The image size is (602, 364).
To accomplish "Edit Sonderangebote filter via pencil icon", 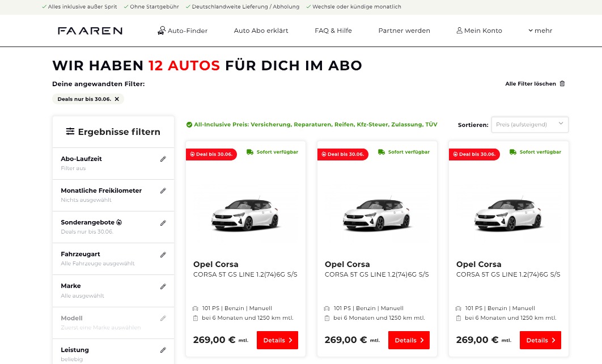I will (x=163, y=223).
